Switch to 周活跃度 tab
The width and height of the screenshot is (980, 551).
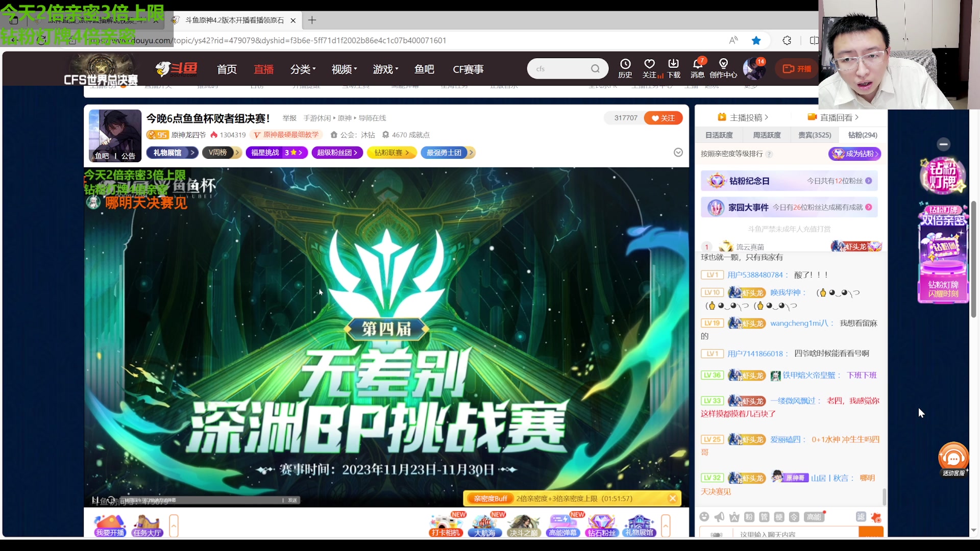767,135
